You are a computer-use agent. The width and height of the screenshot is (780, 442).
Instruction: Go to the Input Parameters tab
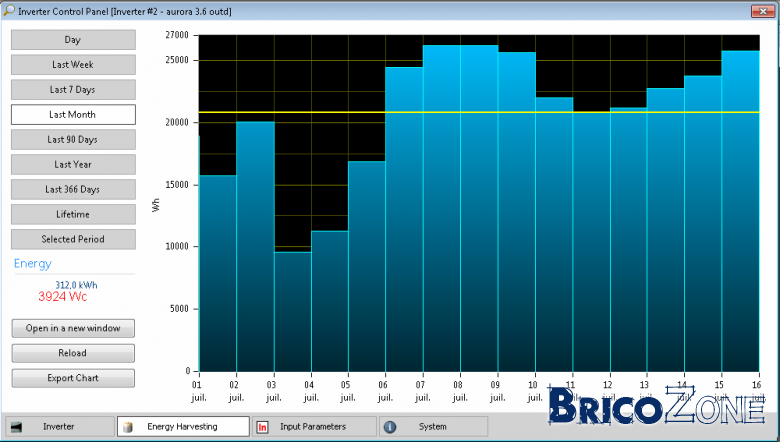click(314, 427)
